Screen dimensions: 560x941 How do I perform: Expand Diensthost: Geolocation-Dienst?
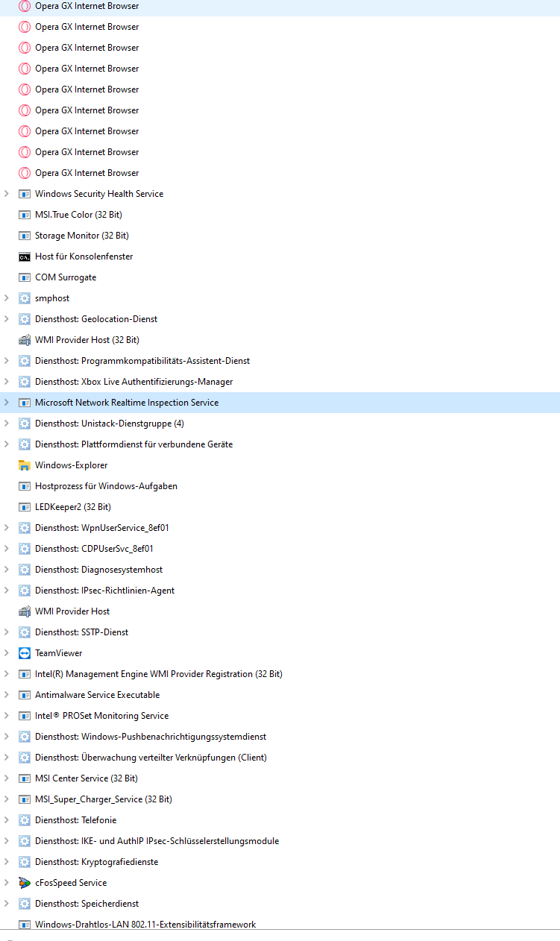click(7, 319)
